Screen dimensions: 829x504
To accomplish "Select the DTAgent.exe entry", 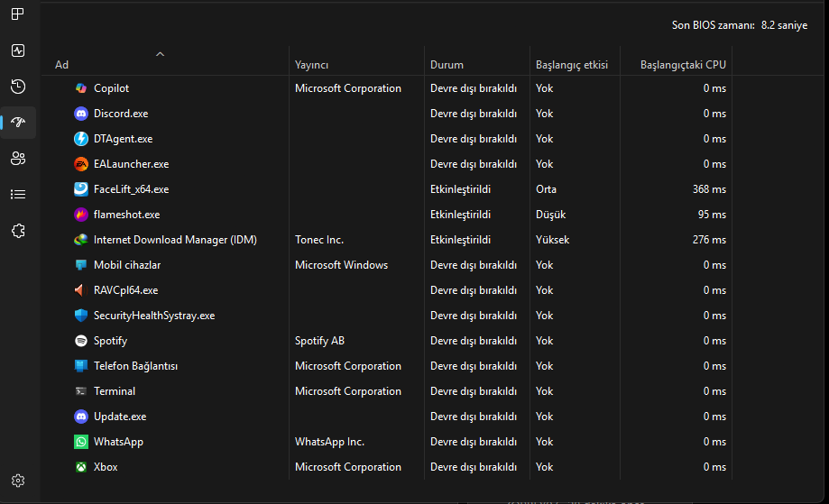I will point(124,139).
